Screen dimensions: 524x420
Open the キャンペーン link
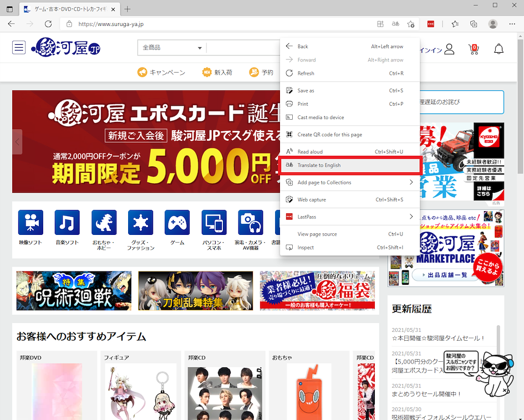161,72
